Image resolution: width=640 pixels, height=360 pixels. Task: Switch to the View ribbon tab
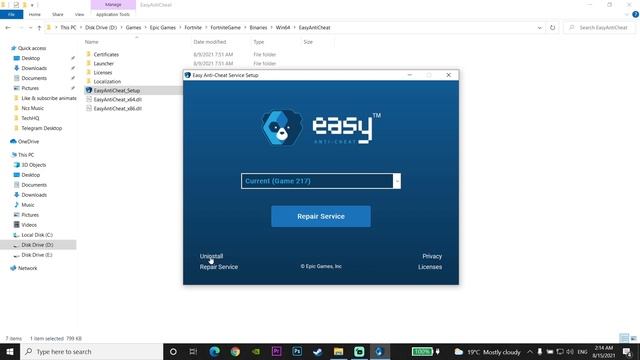pyautogui.click(x=79, y=14)
